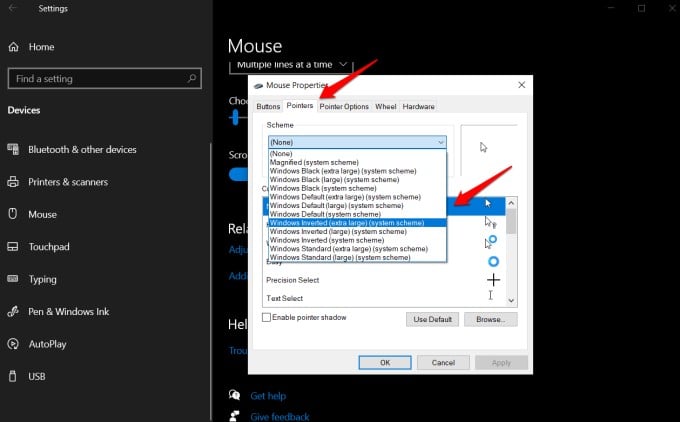Click the Pen & Windows Ink icon
Screen dimensions: 680x422
13,311
